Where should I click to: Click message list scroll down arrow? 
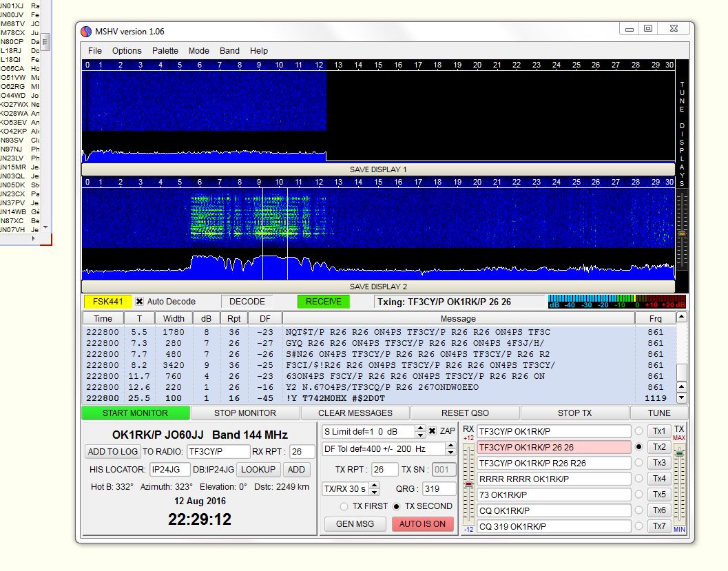(681, 397)
